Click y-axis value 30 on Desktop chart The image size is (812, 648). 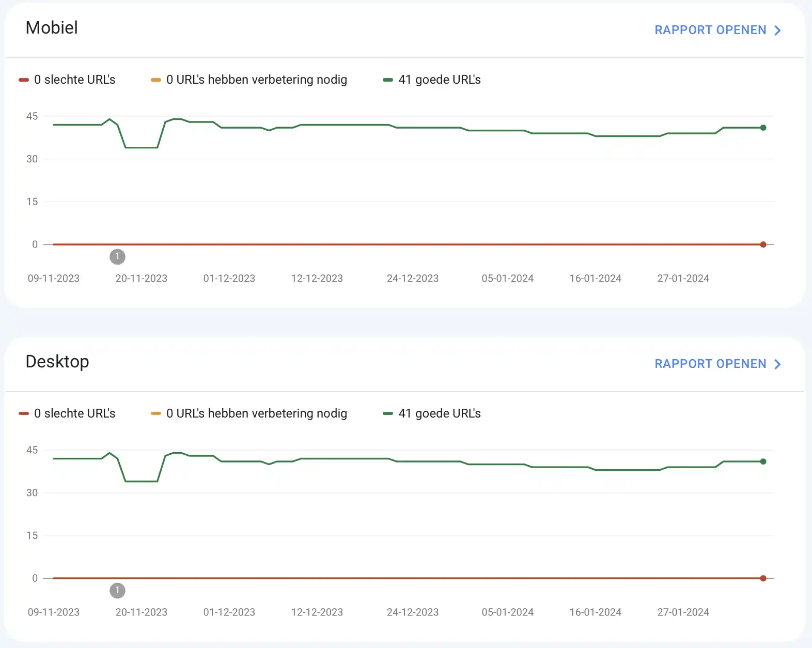pos(32,493)
